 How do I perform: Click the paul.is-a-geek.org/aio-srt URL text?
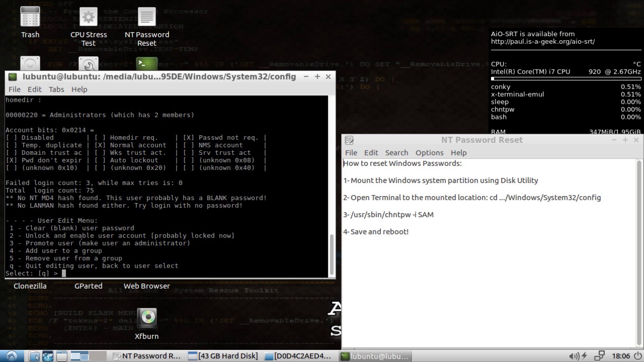coord(543,42)
